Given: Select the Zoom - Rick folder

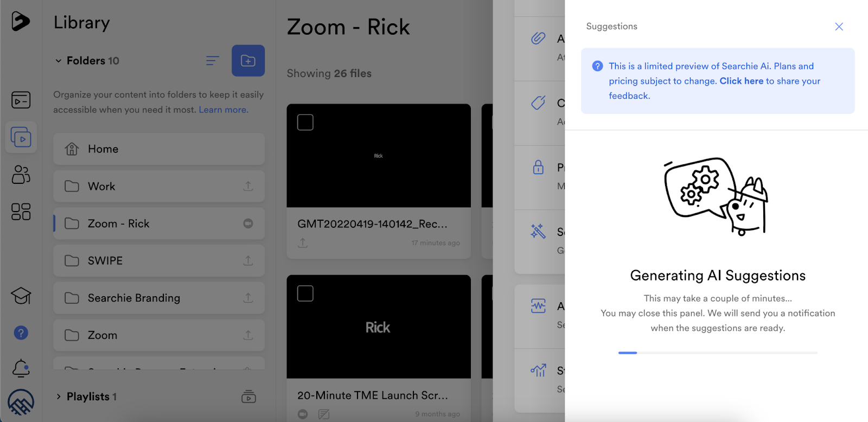Looking at the screenshot, I should point(159,223).
